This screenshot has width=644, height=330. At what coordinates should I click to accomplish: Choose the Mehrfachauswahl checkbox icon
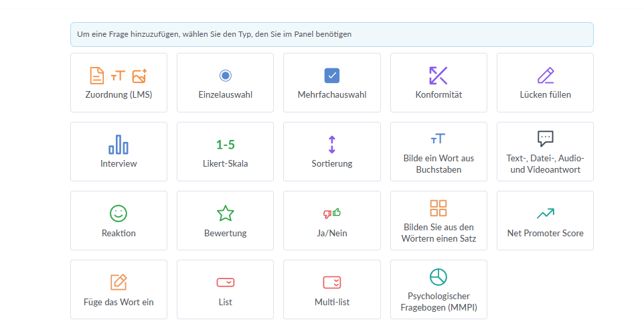tap(332, 76)
